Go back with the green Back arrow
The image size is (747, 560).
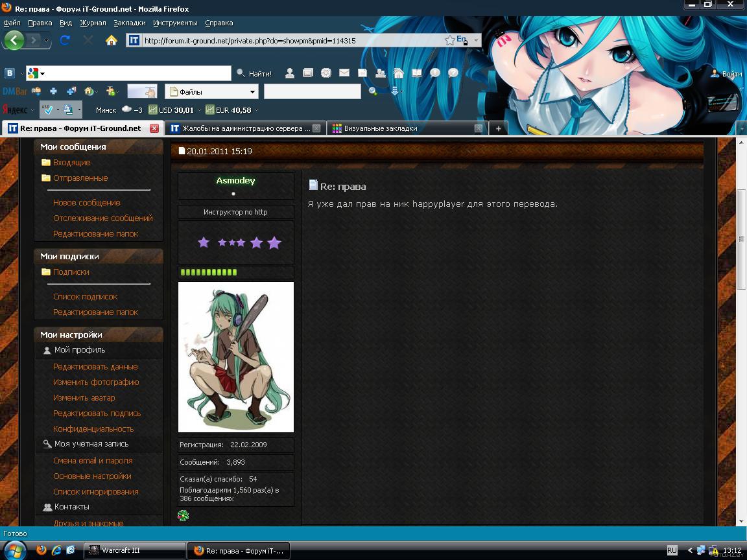(x=14, y=40)
